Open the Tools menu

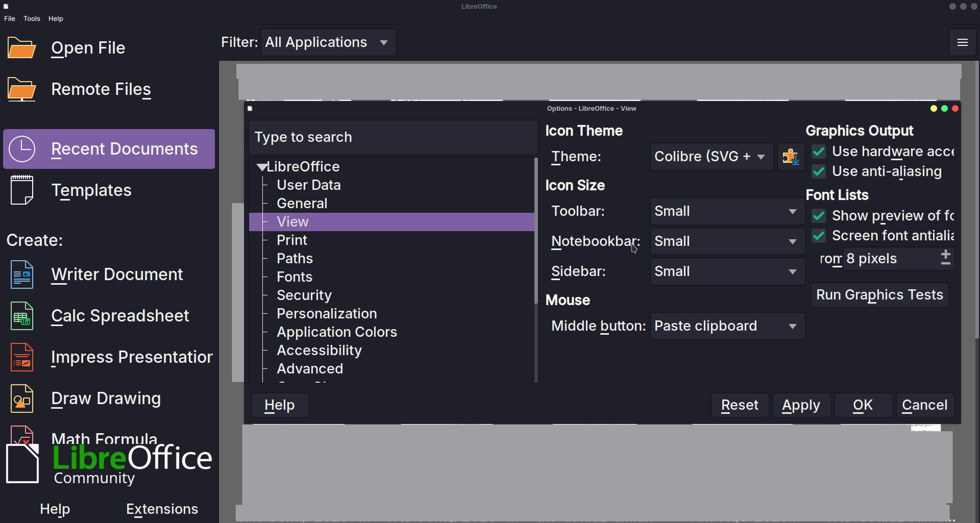click(32, 19)
